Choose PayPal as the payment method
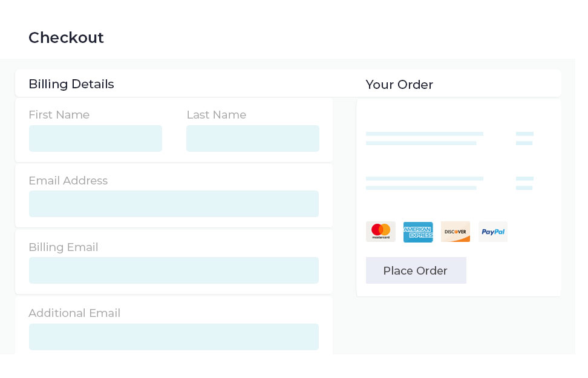 [x=493, y=232]
